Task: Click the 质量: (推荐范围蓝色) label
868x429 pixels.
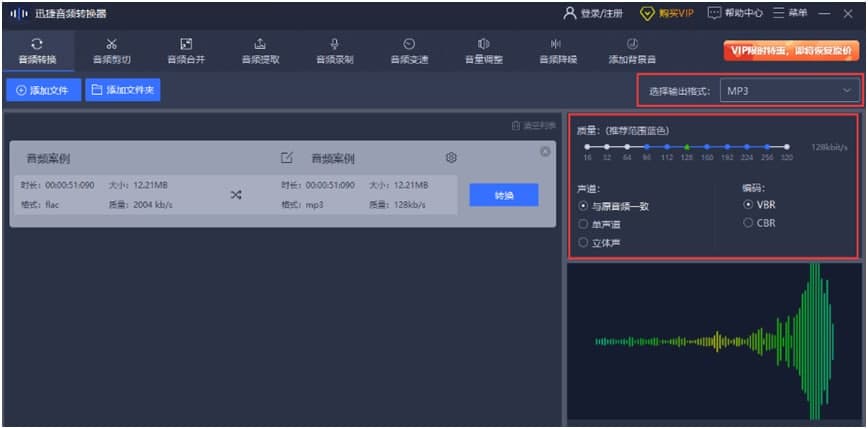Action: point(623,131)
